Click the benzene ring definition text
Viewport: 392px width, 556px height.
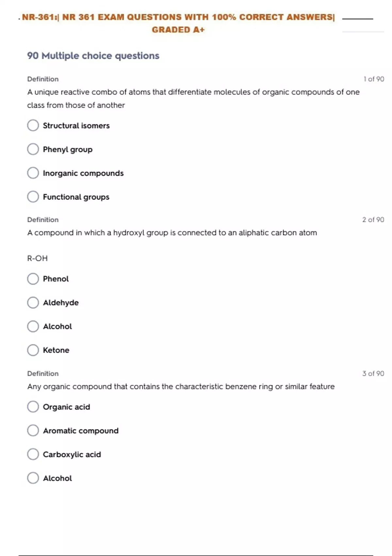pos(181,387)
